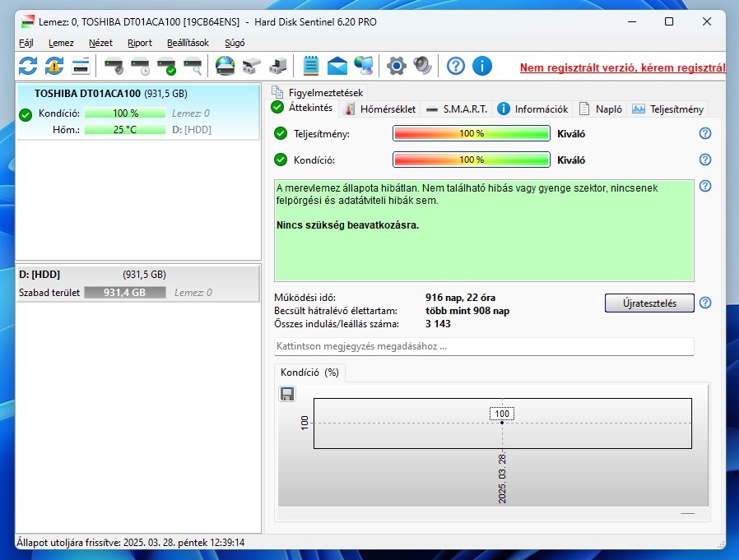The image size is (739, 560).
Task: Click the monitor with globe icon
Action: (364, 66)
